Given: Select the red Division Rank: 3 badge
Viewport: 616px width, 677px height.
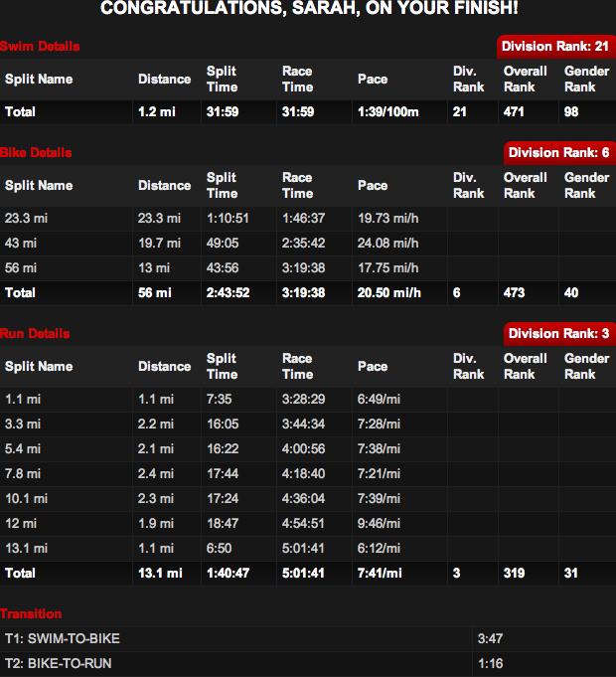Looking at the screenshot, I should tap(558, 334).
